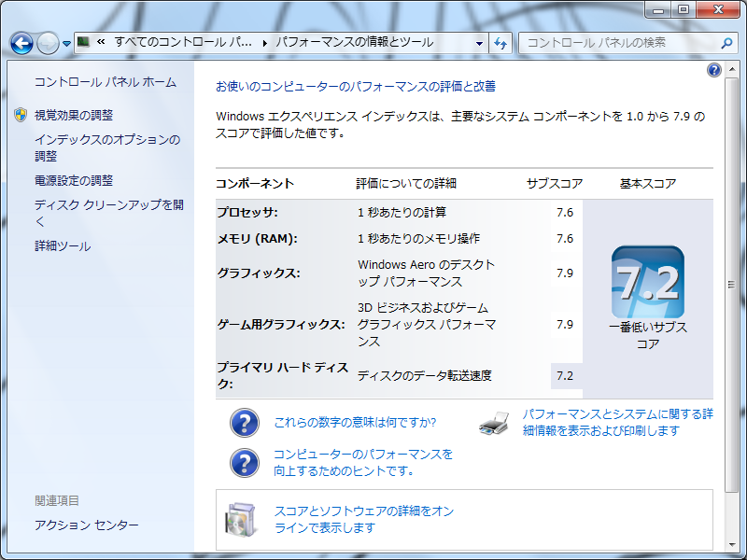Open インデックスのオプションの調整 link

click(x=107, y=147)
